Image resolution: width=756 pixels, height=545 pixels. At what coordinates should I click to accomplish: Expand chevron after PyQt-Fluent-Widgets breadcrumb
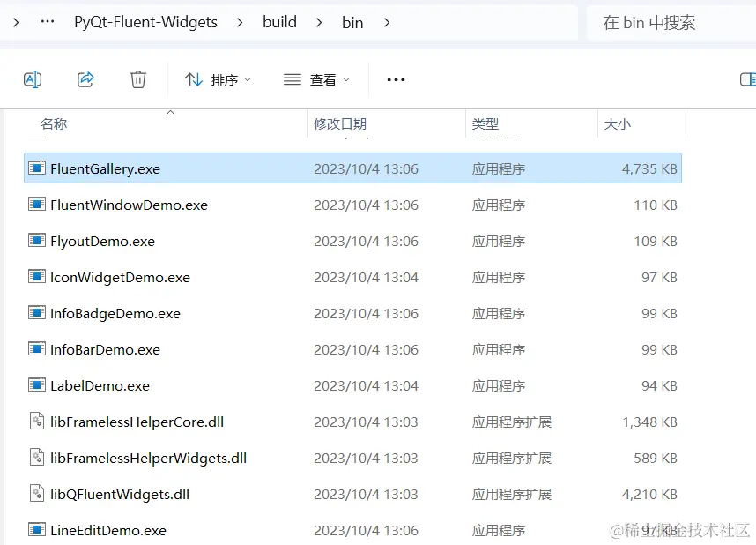coord(240,23)
